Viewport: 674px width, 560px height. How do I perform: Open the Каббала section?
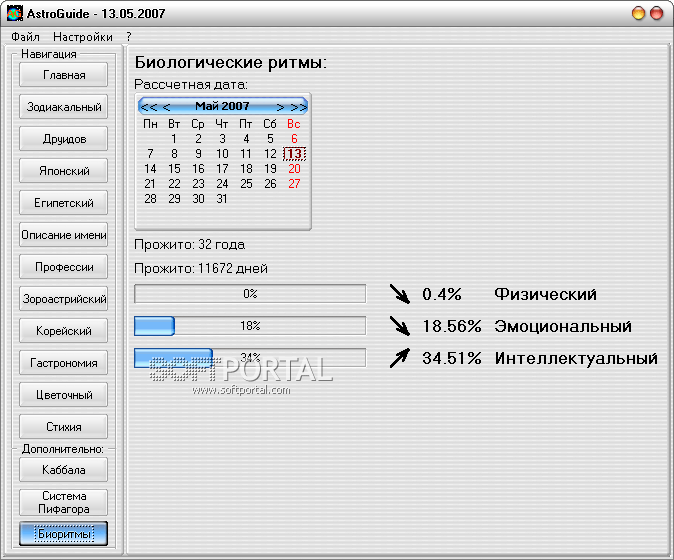[x=64, y=470]
